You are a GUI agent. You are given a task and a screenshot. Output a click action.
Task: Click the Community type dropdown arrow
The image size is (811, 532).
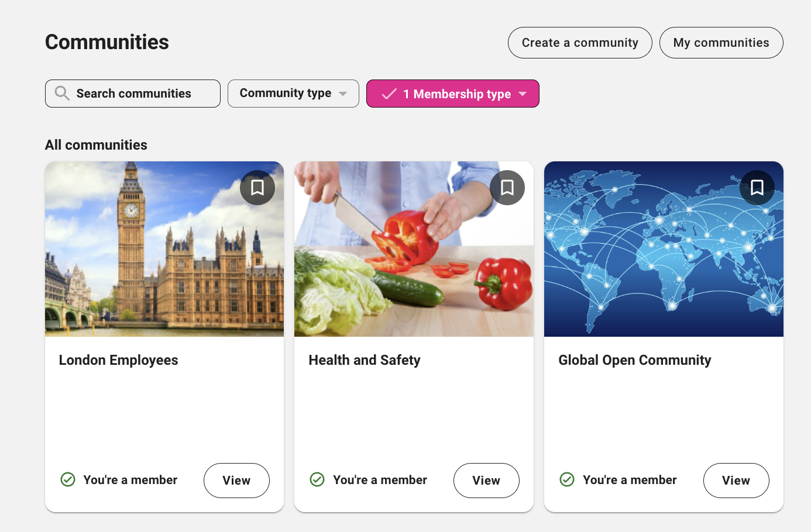pyautogui.click(x=343, y=94)
